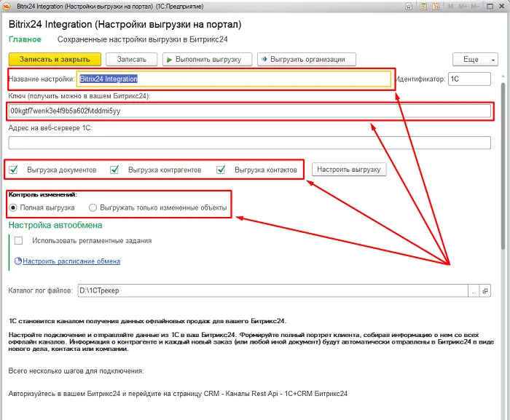The height and width of the screenshot is (420, 510).
Task: Enable Использовать регламентные задания checkbox
Action: (x=18, y=240)
